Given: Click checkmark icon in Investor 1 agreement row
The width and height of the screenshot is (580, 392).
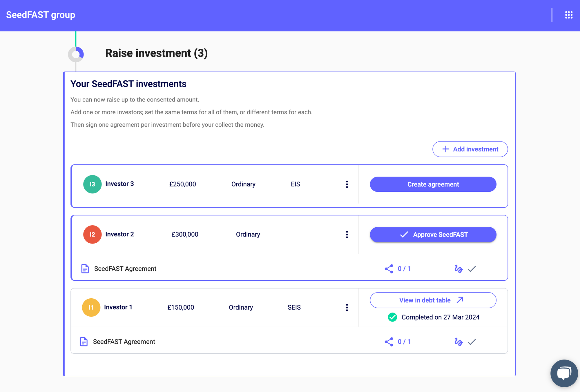Looking at the screenshot, I should (x=472, y=342).
